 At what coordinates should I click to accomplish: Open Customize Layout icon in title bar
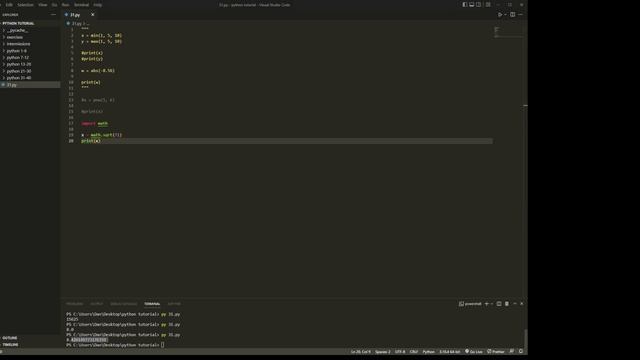(x=488, y=5)
